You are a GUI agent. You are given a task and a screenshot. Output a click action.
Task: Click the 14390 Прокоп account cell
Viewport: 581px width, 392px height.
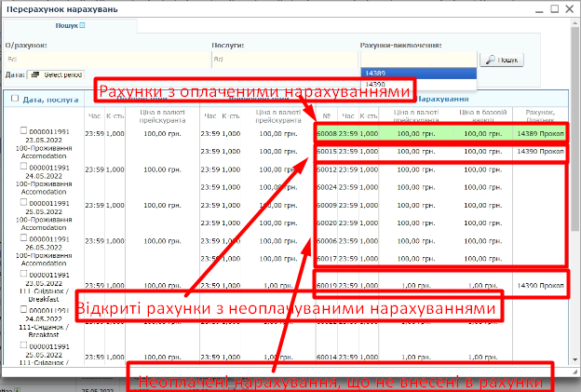tap(540, 151)
